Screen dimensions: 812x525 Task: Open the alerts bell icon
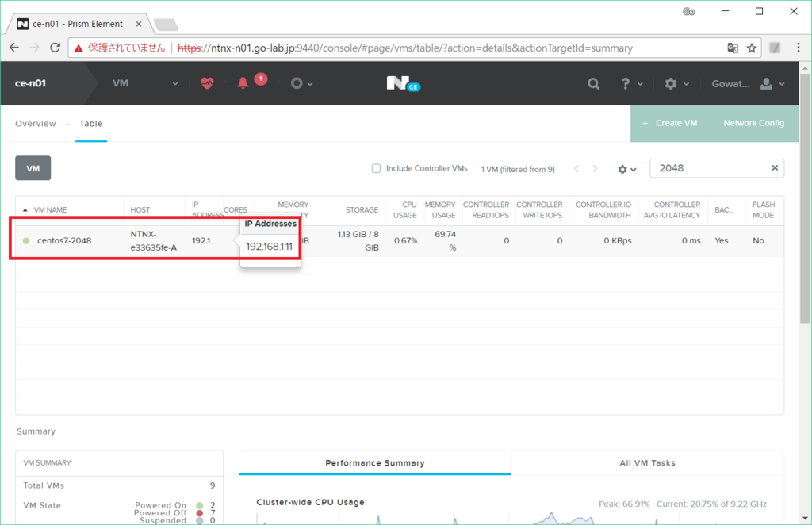click(243, 83)
